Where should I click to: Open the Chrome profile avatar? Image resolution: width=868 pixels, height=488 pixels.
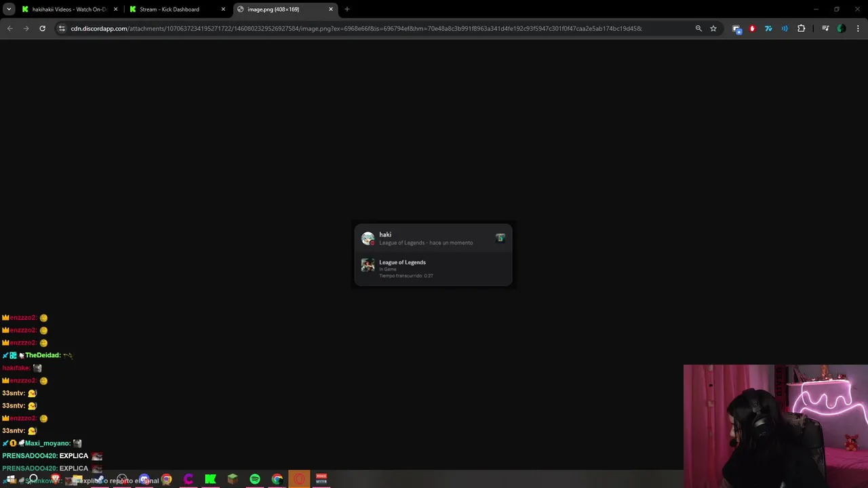click(842, 28)
